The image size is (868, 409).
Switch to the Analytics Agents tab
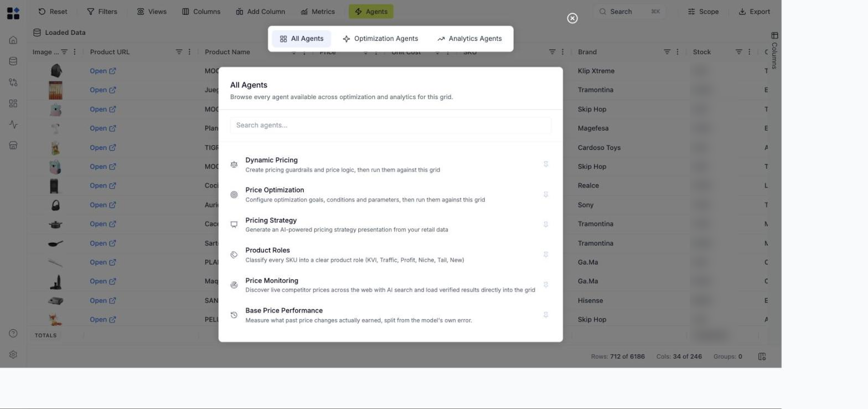[x=469, y=39]
